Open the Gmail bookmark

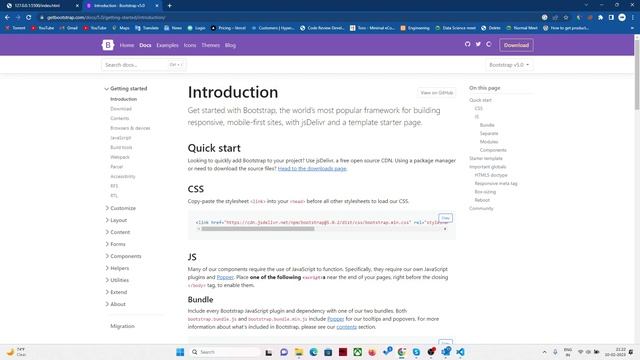coord(69,28)
